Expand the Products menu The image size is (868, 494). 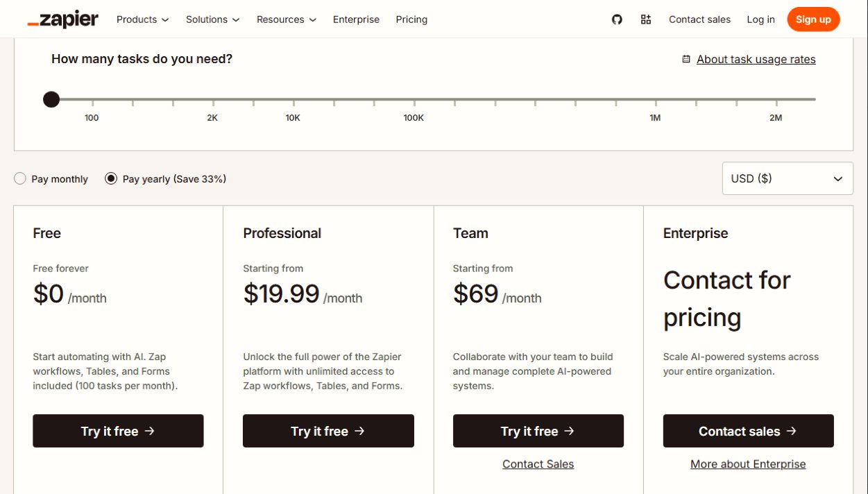[x=142, y=19]
